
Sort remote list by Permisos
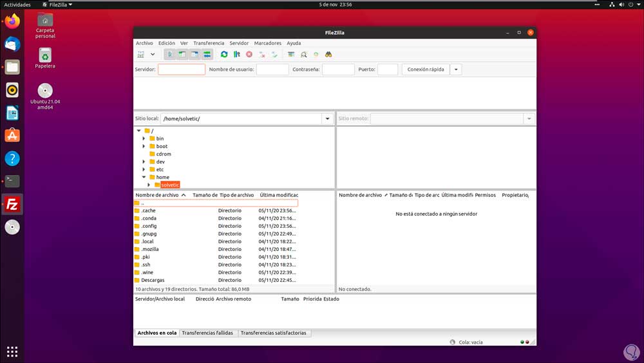coord(486,195)
